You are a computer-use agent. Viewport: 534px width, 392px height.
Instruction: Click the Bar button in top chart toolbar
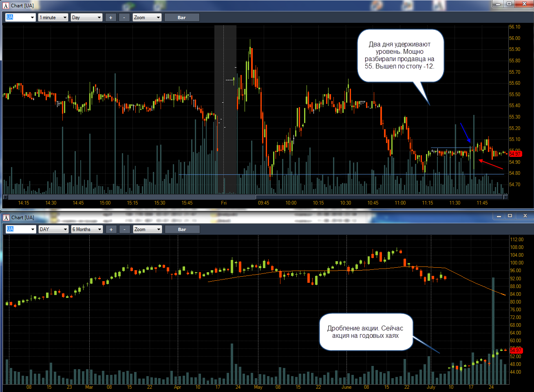click(182, 18)
